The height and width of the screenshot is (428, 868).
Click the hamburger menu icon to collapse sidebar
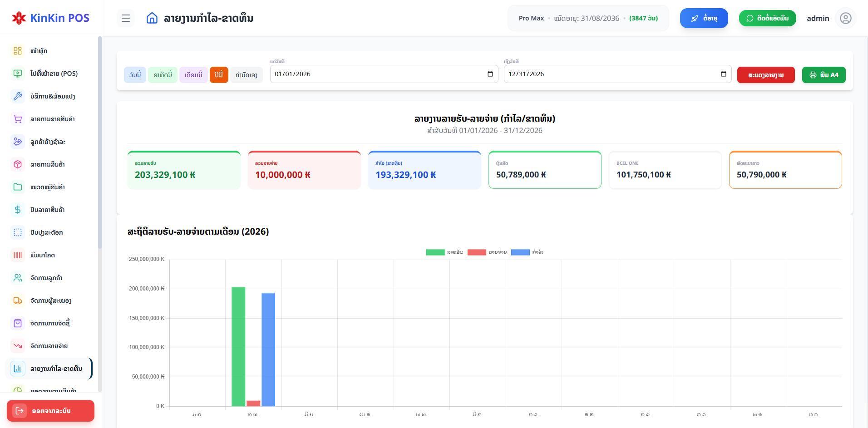click(126, 18)
